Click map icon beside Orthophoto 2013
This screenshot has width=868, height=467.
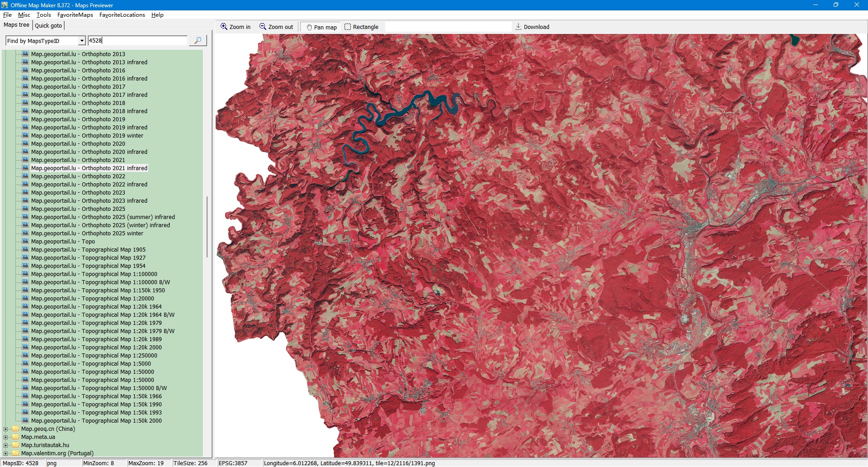pos(25,54)
